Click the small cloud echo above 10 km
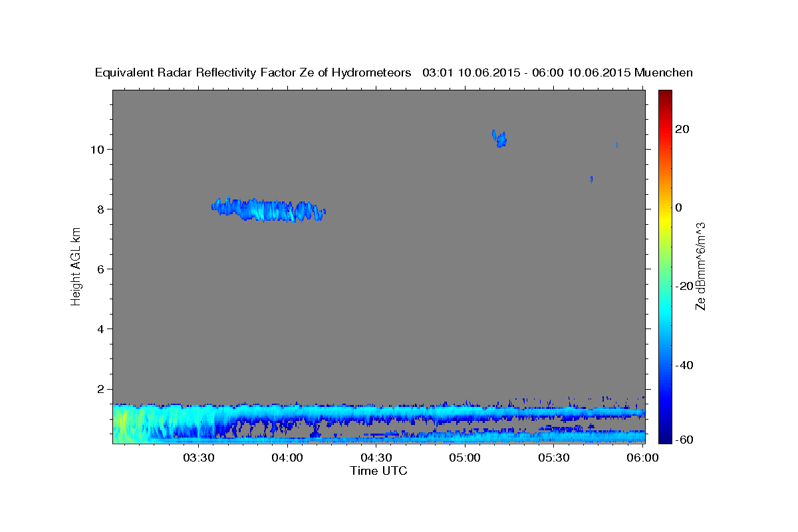 pos(499,138)
